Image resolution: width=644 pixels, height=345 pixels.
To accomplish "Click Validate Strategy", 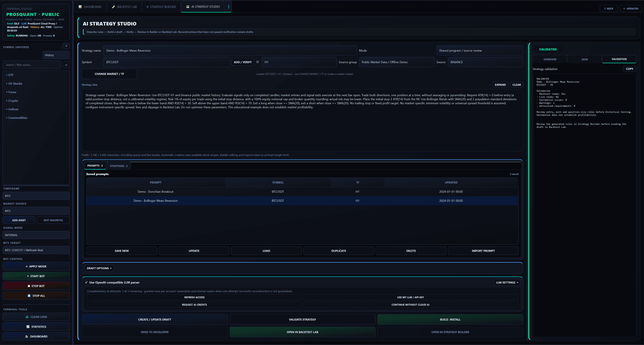I will [x=302, y=320].
